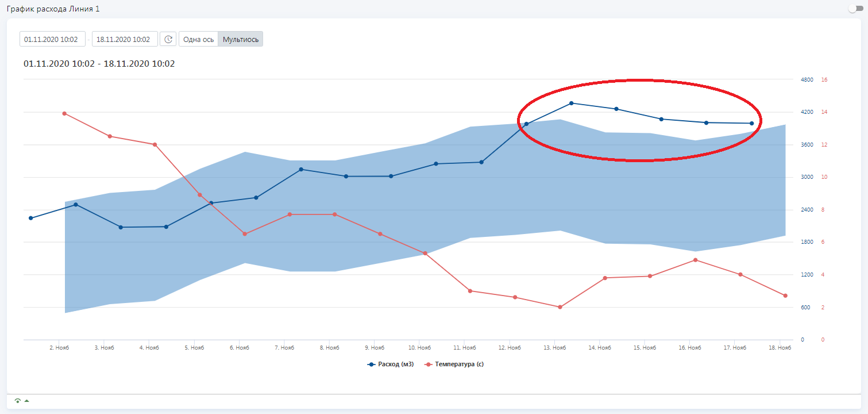868x414 pixels.
Task: Click the last red temperature point at 18. Нояб
Action: click(x=785, y=296)
